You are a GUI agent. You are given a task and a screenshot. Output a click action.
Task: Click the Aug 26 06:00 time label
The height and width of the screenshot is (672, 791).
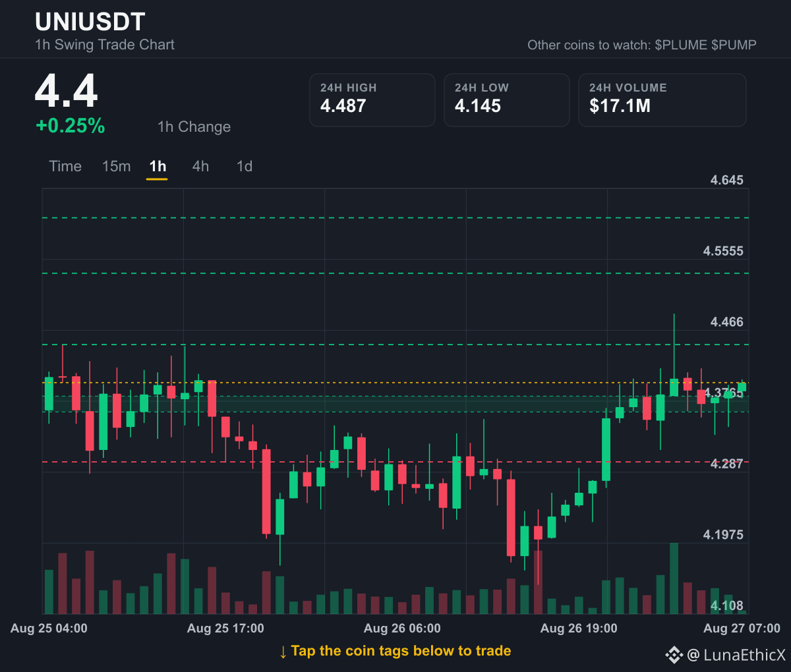pos(402,629)
